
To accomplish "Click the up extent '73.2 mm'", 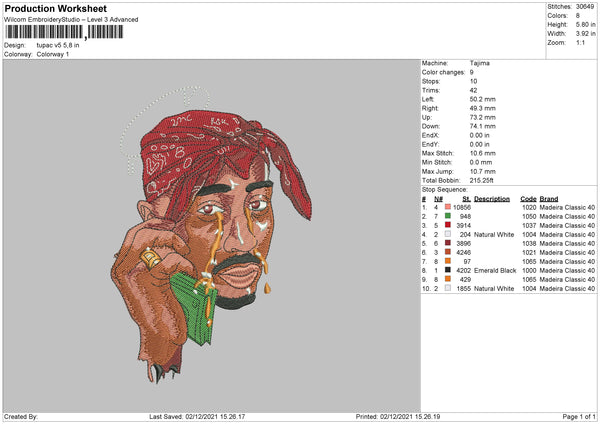I will [x=483, y=117].
